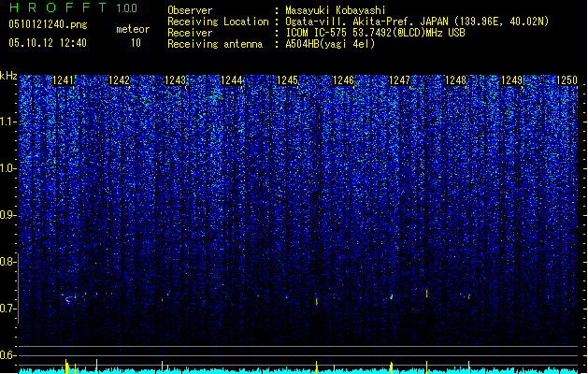Click the 1.0 frequency axis label
Viewport: 588px width, 374px height.
(x=8, y=168)
